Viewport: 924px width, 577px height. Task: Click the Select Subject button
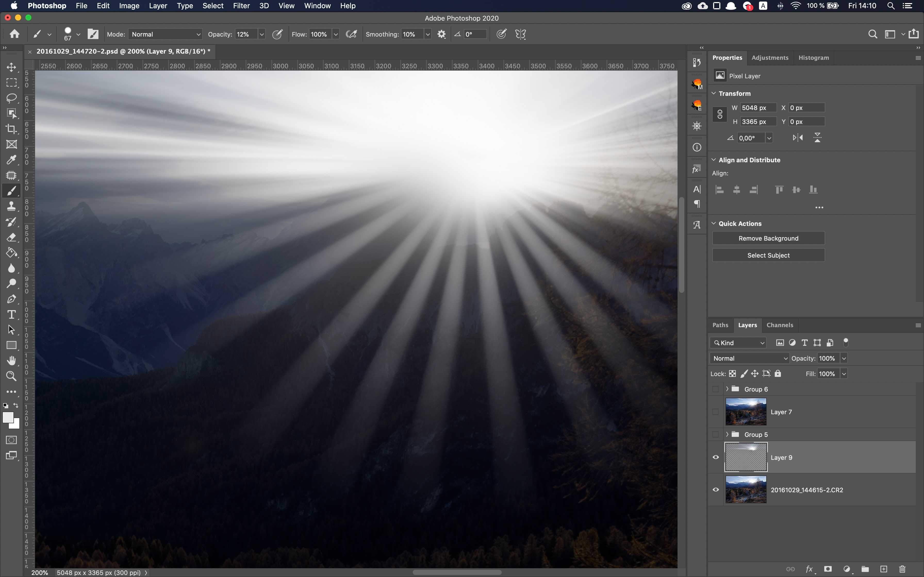(x=768, y=254)
